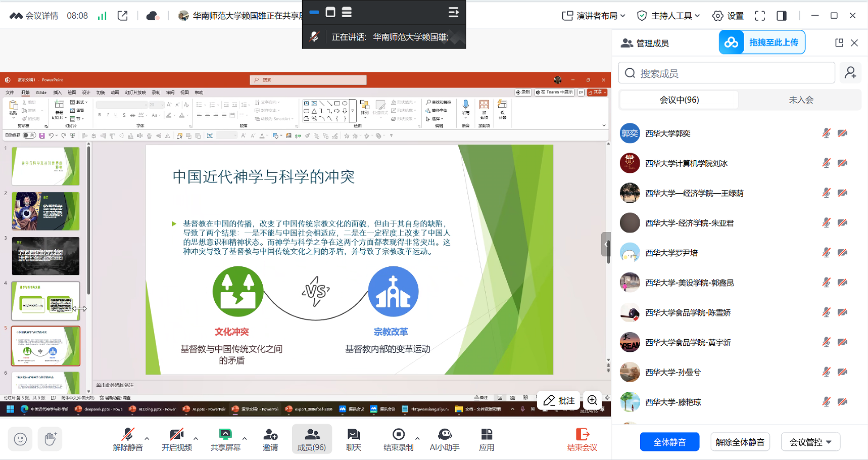
Task: Open the 聊天 chat panel
Action: point(354,435)
